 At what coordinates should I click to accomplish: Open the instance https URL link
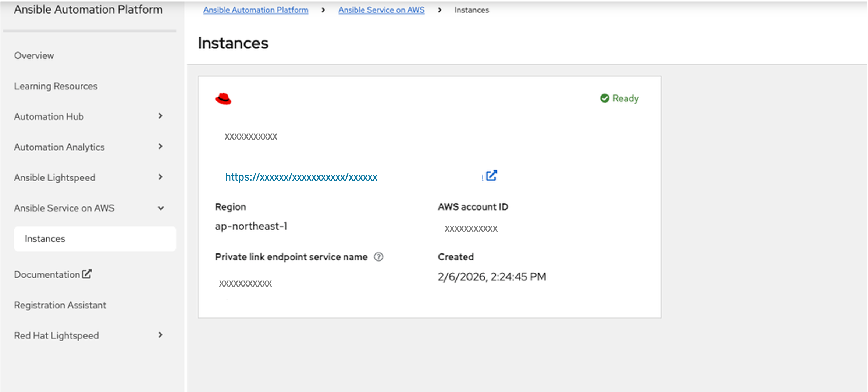[301, 177]
